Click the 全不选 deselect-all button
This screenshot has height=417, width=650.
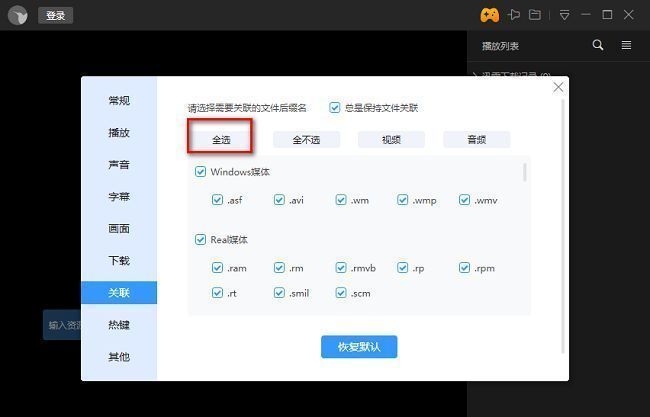click(x=306, y=140)
